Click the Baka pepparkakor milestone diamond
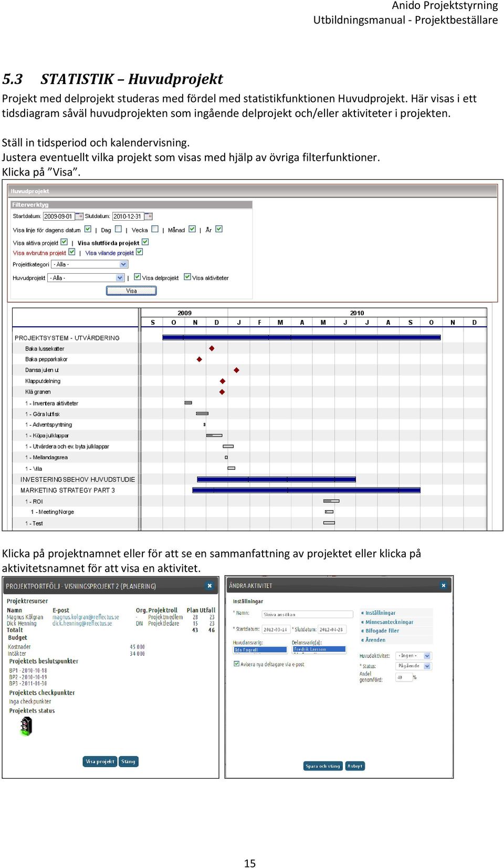The width and height of the screenshot is (504, 868). coord(199,359)
